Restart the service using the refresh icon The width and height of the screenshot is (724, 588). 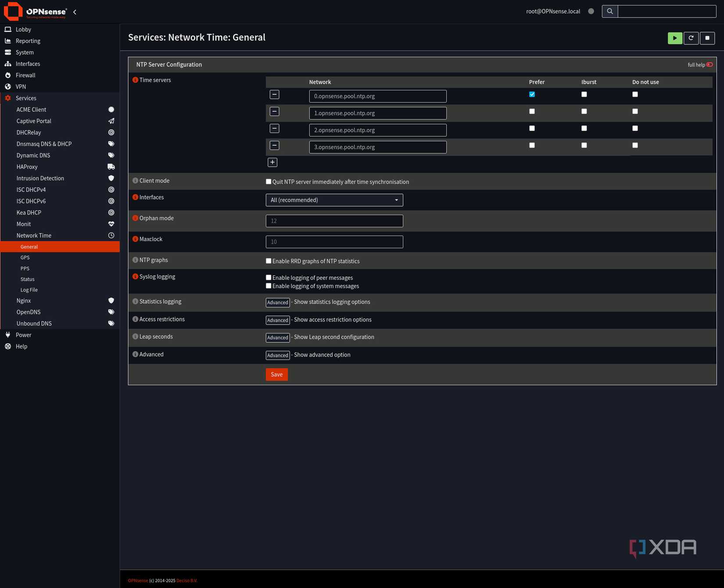[691, 38]
